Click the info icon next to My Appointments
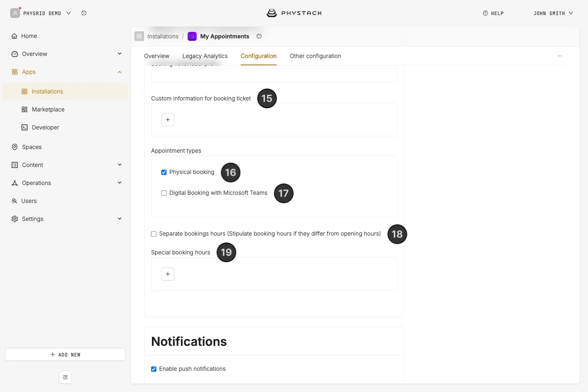Screen dimensions: 588x392 (x=259, y=36)
